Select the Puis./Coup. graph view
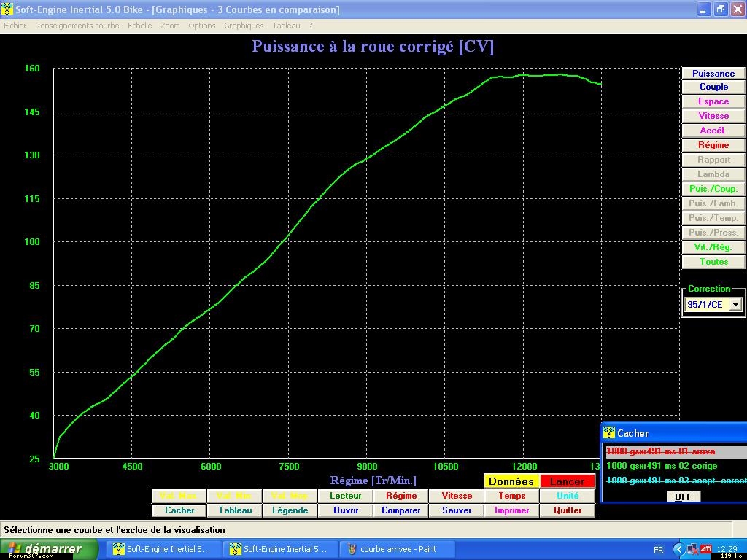Viewport: 747px width, 560px height. tap(713, 189)
